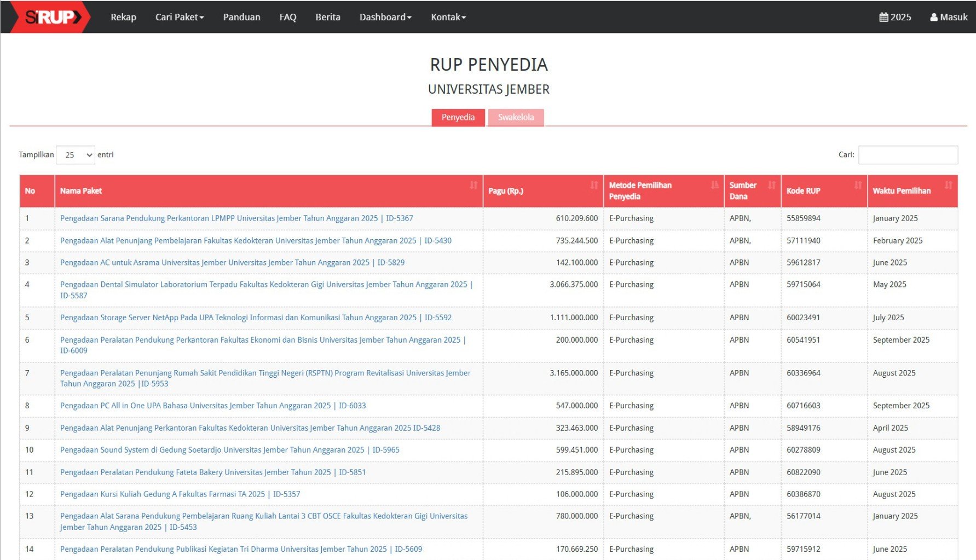Click the SiRUP logo
976x560 pixels.
[50, 17]
